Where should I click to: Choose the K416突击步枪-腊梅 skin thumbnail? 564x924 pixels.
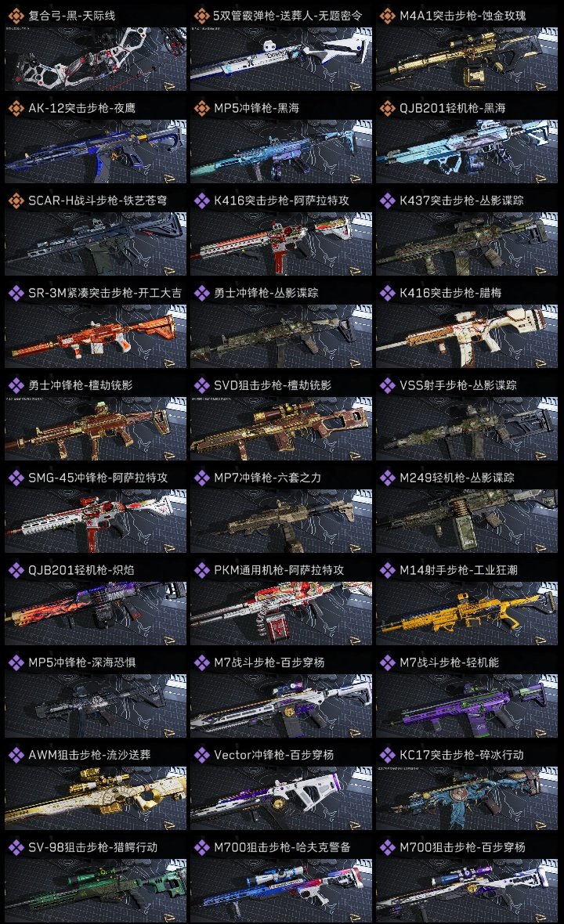(467, 336)
